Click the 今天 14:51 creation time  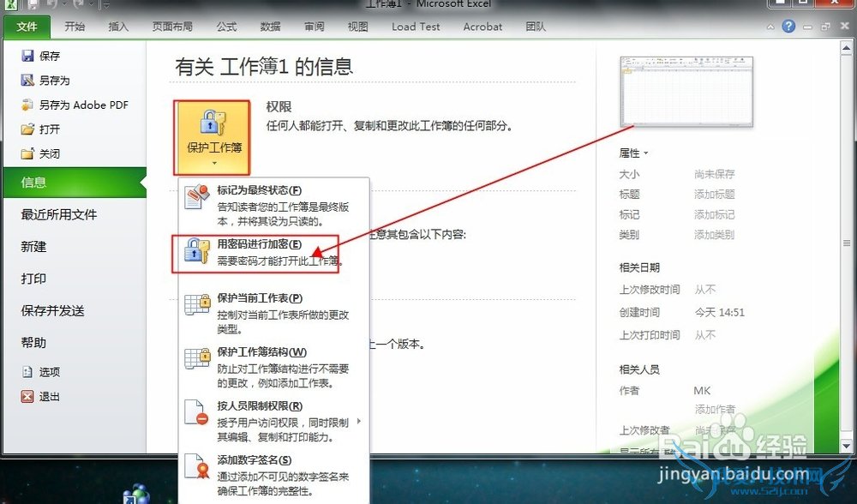pyautogui.click(x=719, y=313)
